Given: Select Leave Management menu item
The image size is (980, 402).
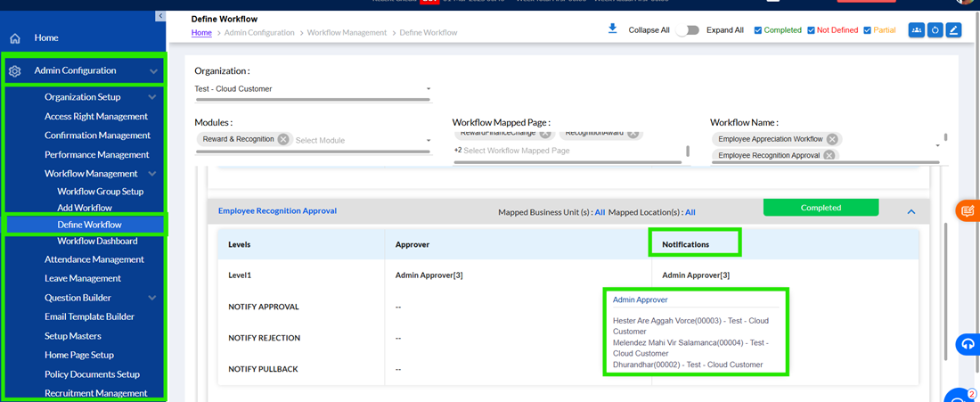Looking at the screenshot, I should pos(83,279).
